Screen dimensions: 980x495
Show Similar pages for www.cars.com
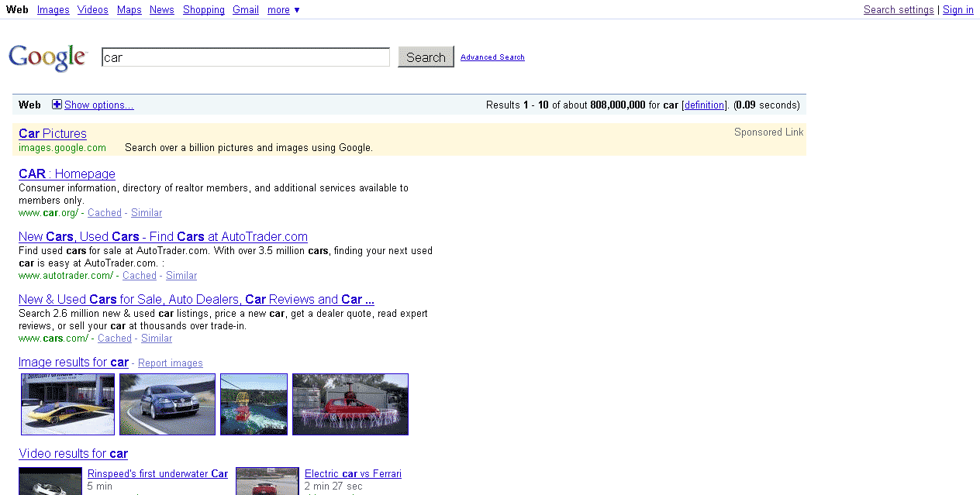coord(157,339)
